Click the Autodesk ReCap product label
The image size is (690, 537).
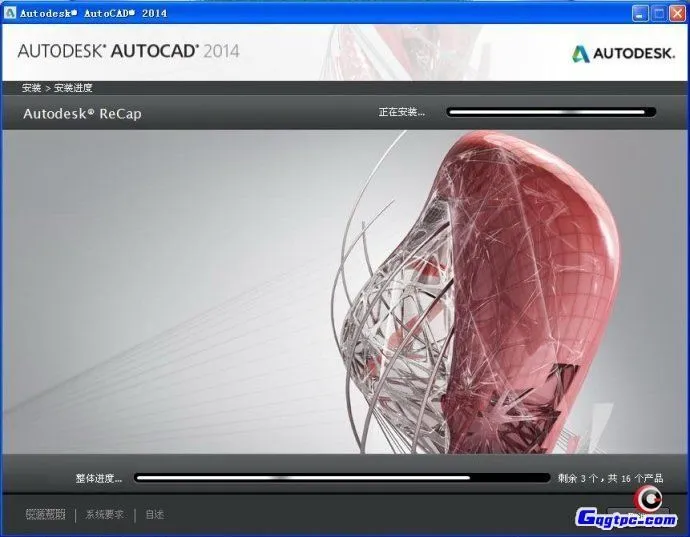point(82,113)
